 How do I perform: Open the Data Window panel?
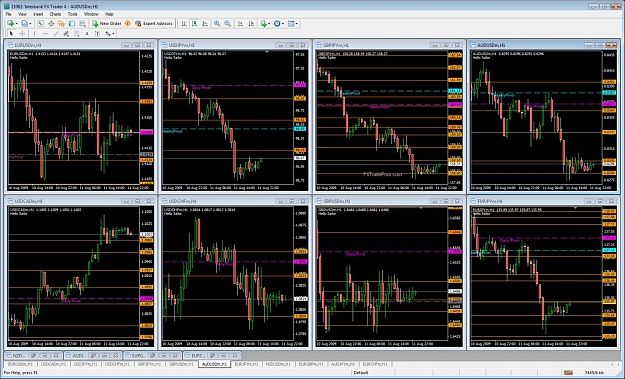(x=51, y=24)
